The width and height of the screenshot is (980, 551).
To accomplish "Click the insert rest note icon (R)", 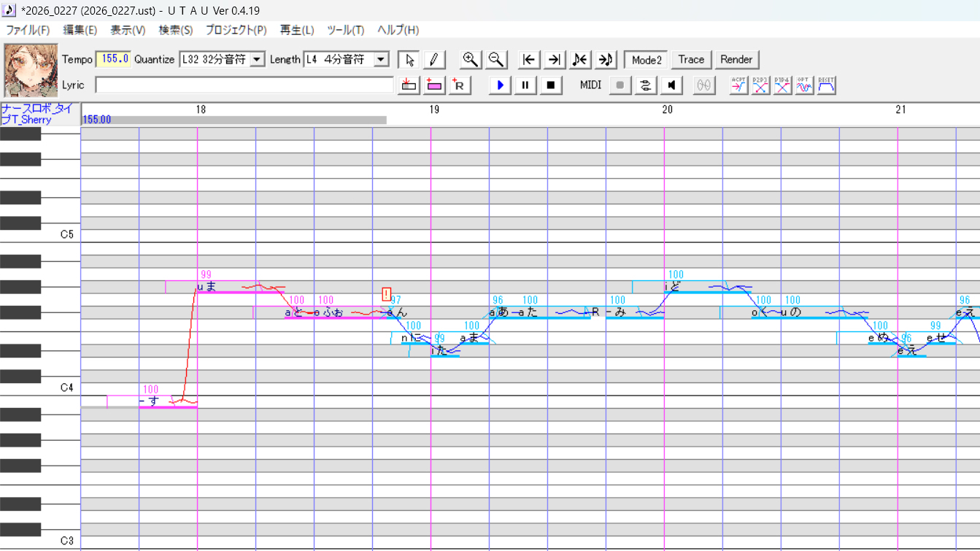I will click(459, 85).
